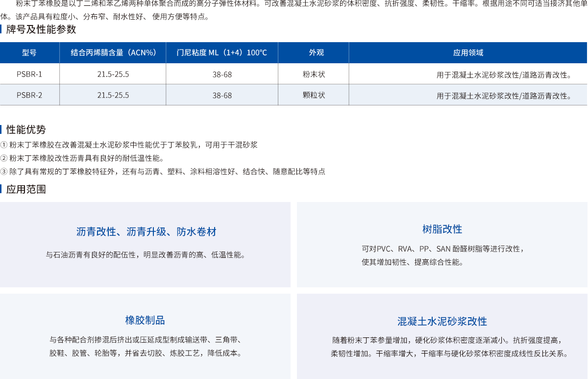Click the 橡胶制品 card title
This screenshot has width=588, height=379.
(145, 320)
